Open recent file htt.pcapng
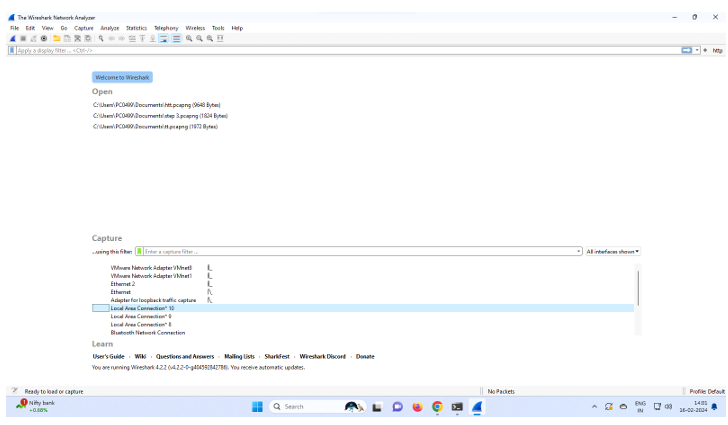This screenshot has height=425, width=728. 156,105
